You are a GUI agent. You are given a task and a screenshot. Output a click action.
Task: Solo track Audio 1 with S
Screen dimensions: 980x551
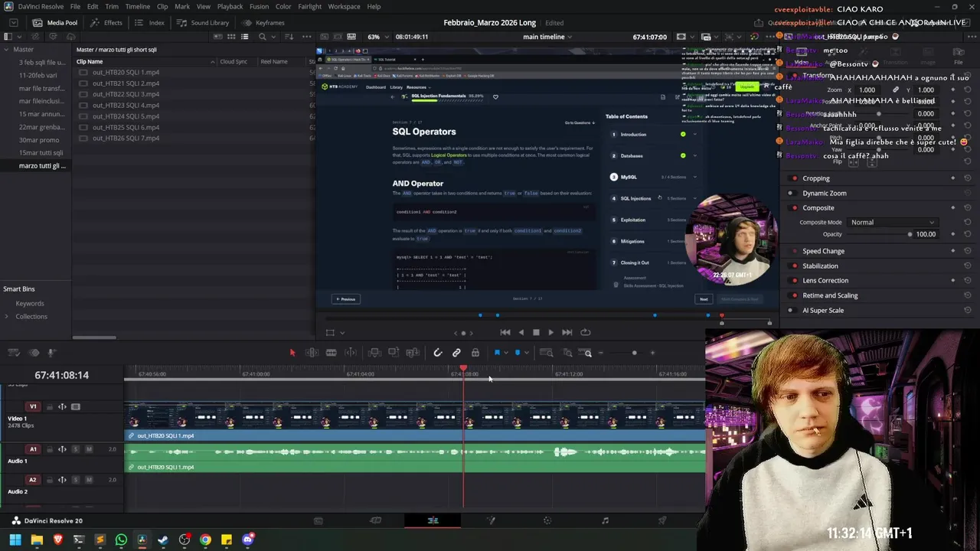(75, 449)
